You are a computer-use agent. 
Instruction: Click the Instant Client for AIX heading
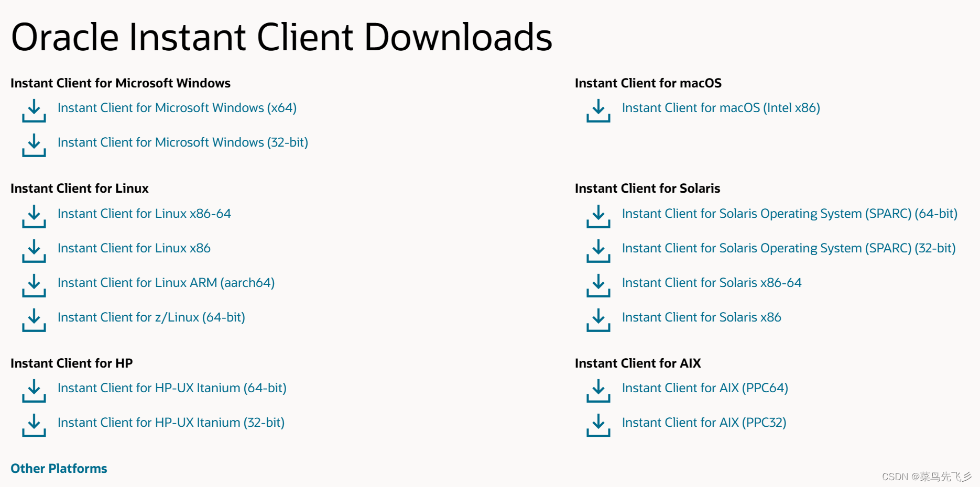pyautogui.click(x=638, y=363)
